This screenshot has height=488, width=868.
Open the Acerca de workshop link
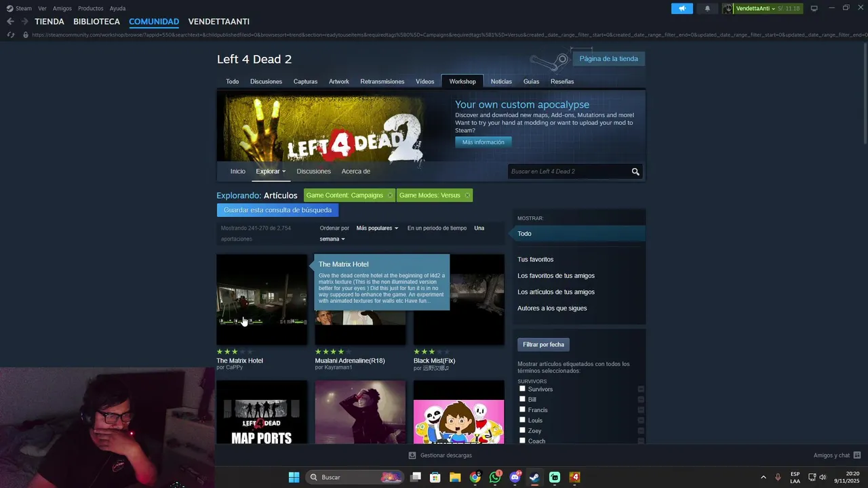click(356, 171)
